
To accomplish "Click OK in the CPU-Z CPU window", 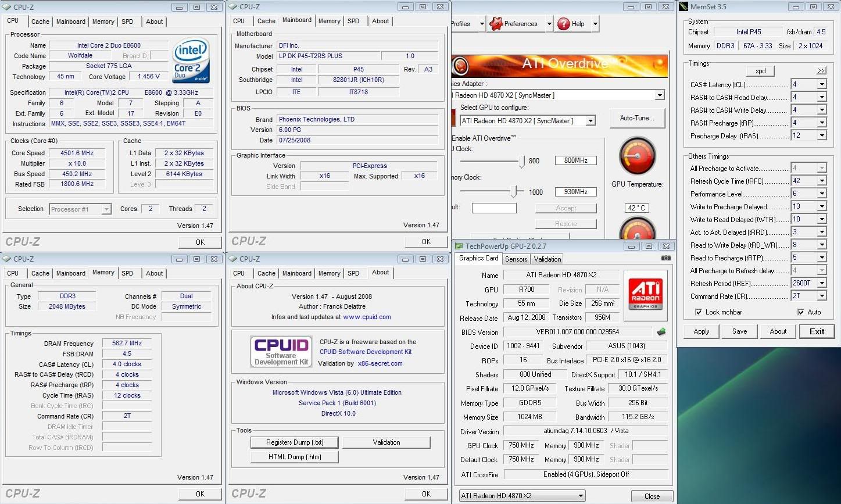I will (200, 242).
